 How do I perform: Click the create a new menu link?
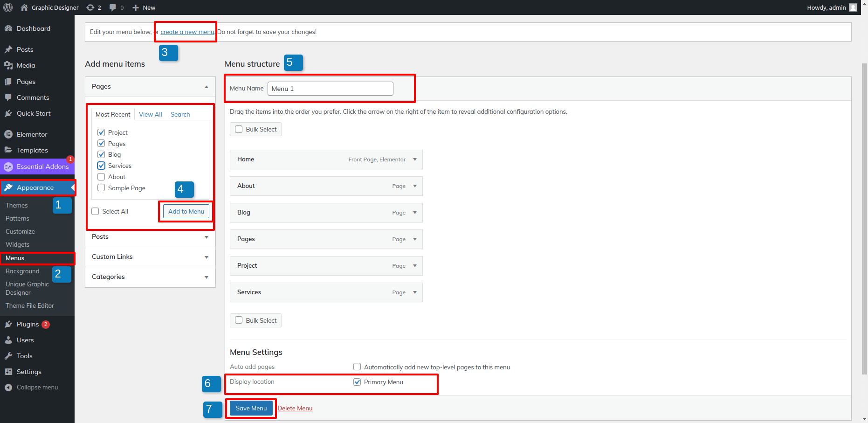pyautogui.click(x=187, y=32)
